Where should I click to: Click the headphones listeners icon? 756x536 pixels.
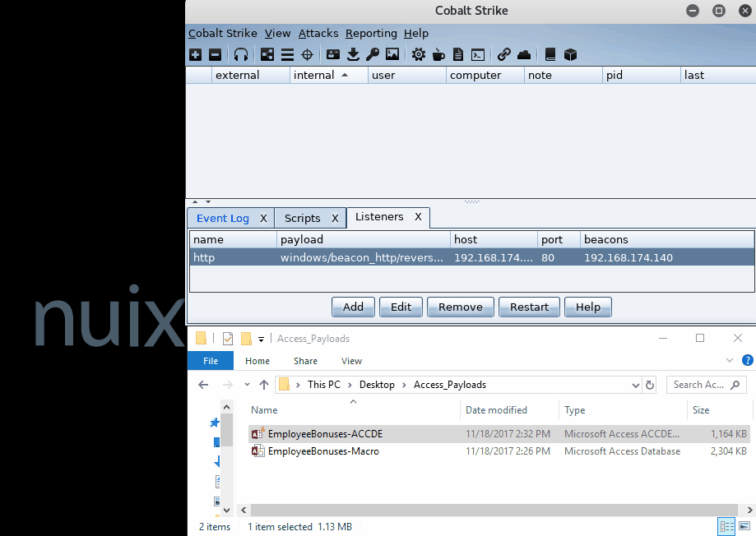(x=241, y=55)
